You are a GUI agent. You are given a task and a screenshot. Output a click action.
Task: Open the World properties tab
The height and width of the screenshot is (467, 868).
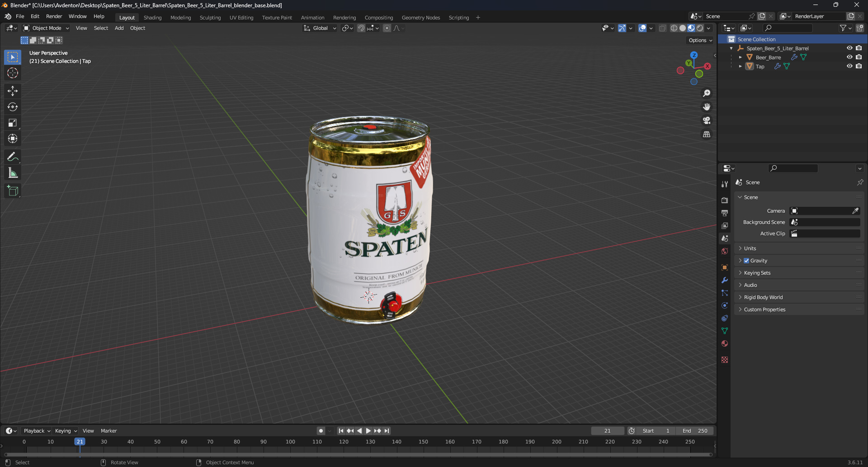725,251
